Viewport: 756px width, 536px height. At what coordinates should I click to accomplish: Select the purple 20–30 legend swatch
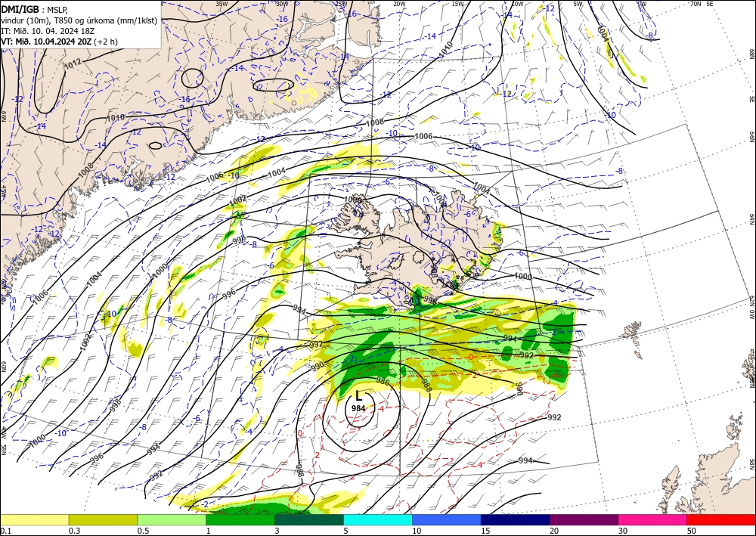[x=584, y=519]
